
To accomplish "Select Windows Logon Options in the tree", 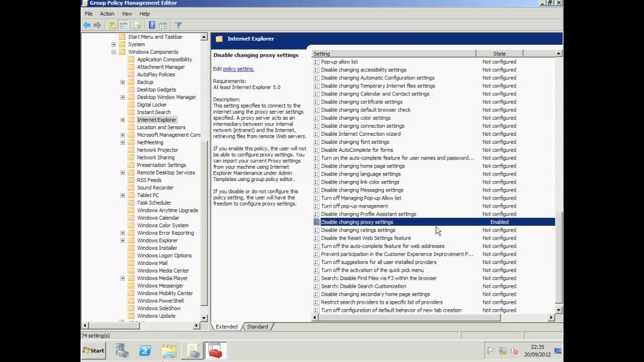I will tap(165, 255).
